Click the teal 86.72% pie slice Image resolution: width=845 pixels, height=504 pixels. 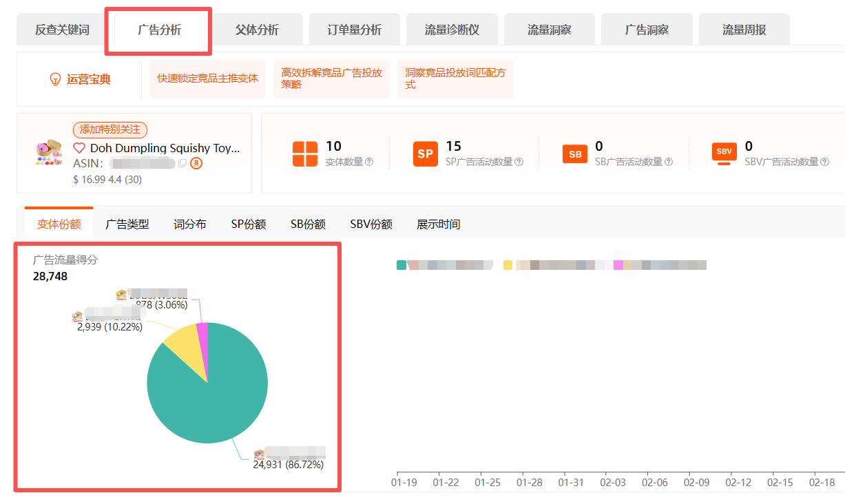(213, 406)
